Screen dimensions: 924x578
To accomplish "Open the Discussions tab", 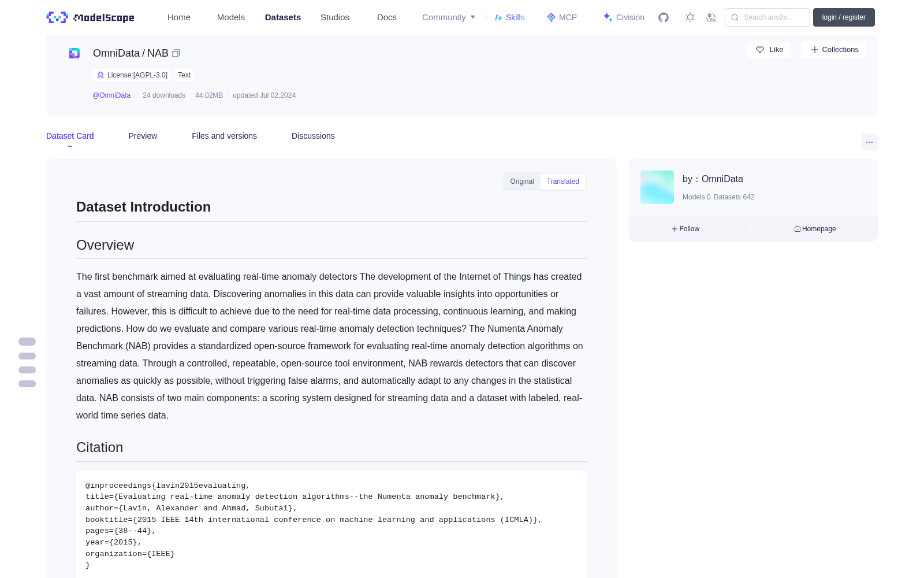I will (x=313, y=136).
